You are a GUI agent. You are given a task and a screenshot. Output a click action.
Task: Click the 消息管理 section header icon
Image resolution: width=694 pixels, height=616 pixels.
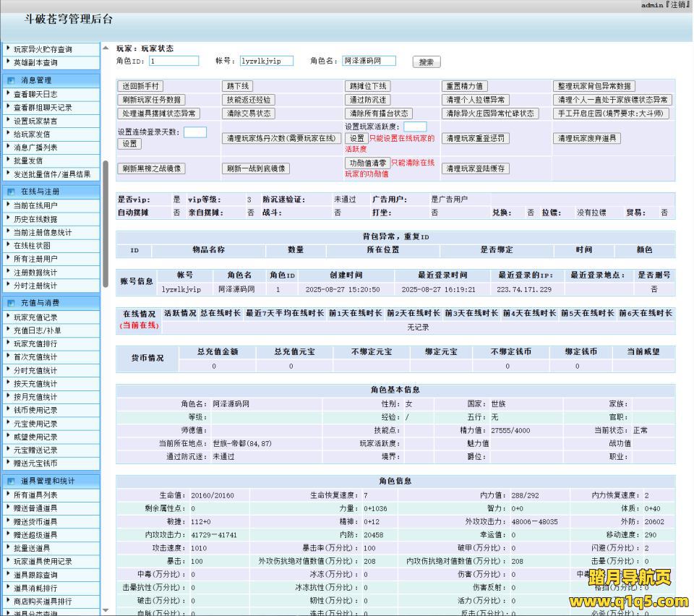(12, 80)
